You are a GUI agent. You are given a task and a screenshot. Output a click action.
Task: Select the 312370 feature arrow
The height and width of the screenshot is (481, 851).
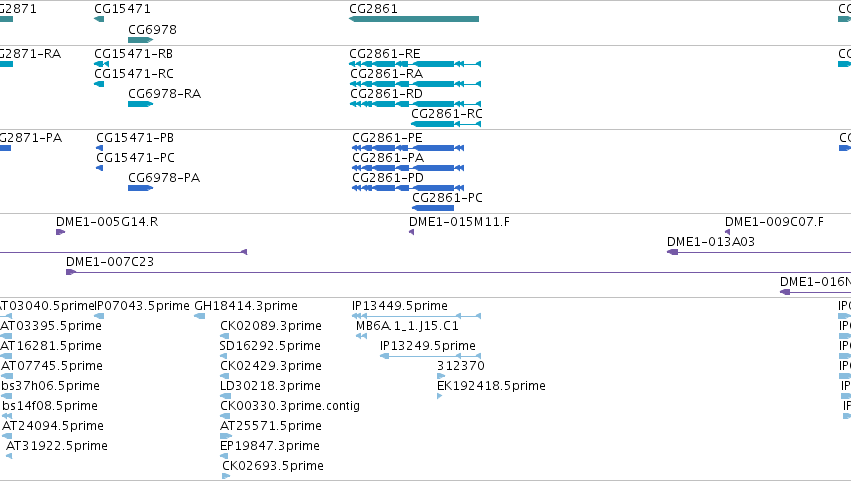441,376
